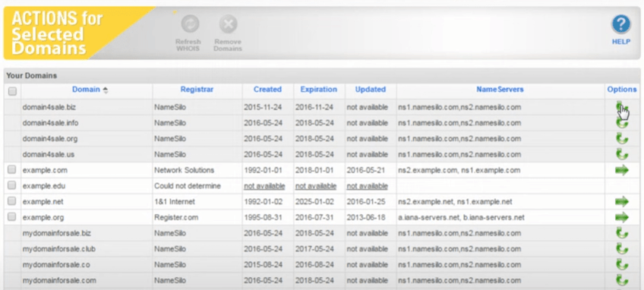Click the 2016-05-21 updated date
Image resolution: width=644 pixels, height=290 pixels.
pyautogui.click(x=366, y=170)
